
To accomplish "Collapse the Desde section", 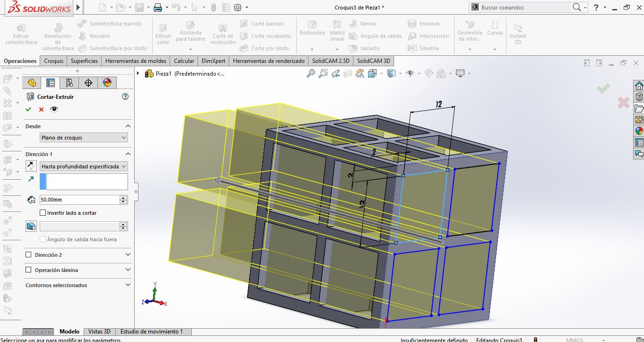I will click(x=128, y=126).
